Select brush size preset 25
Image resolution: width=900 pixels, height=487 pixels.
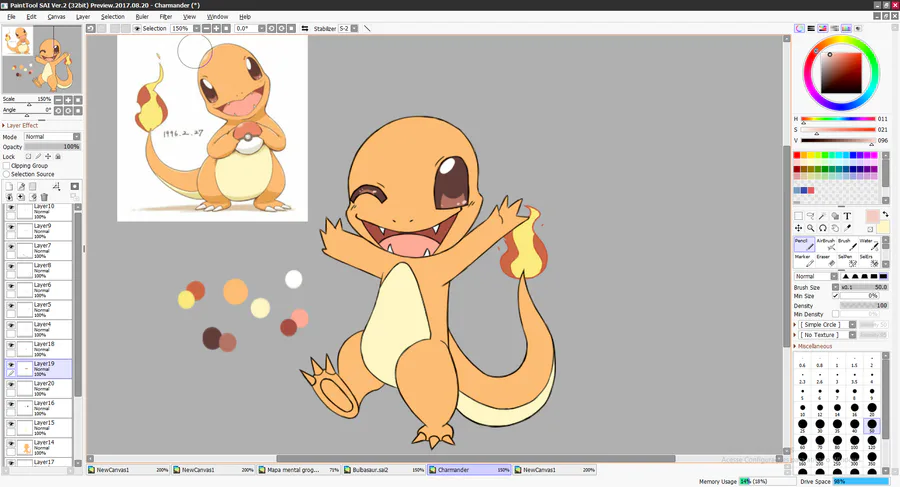[802, 426]
